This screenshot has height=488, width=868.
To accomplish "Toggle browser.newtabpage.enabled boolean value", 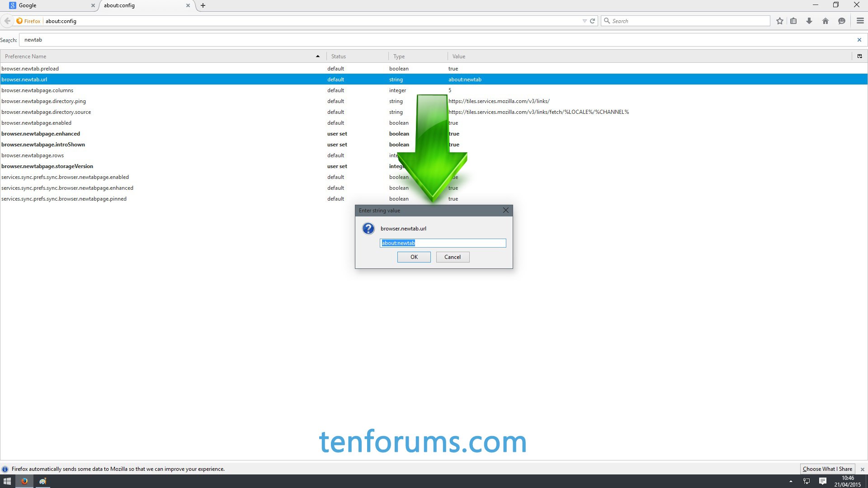I will pos(36,123).
